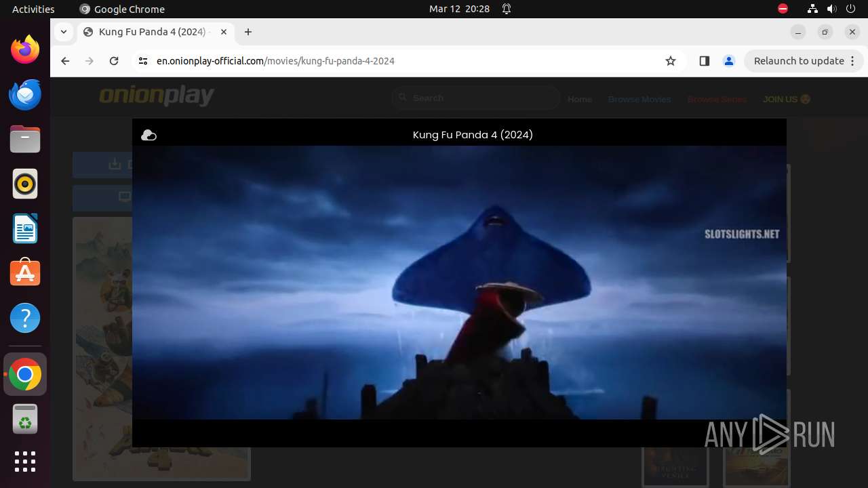This screenshot has width=868, height=488.
Task: Click the Kung Fu Panda 4 video frame
Action: 459,283
